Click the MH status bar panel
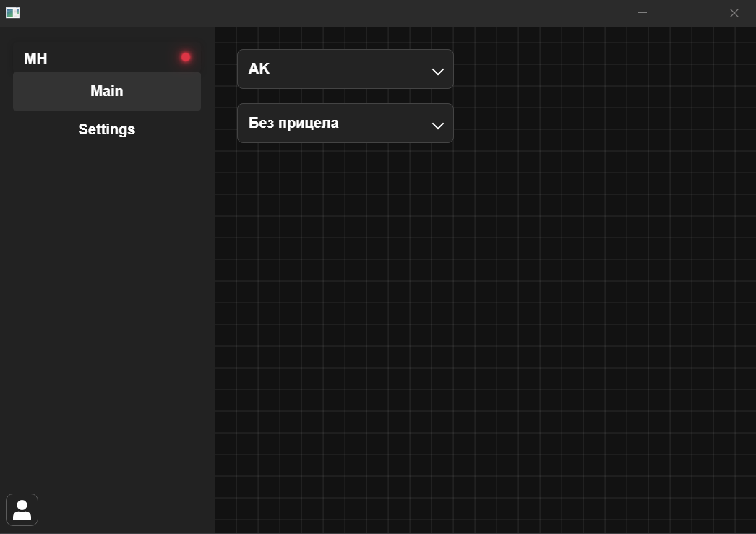 pos(108,58)
